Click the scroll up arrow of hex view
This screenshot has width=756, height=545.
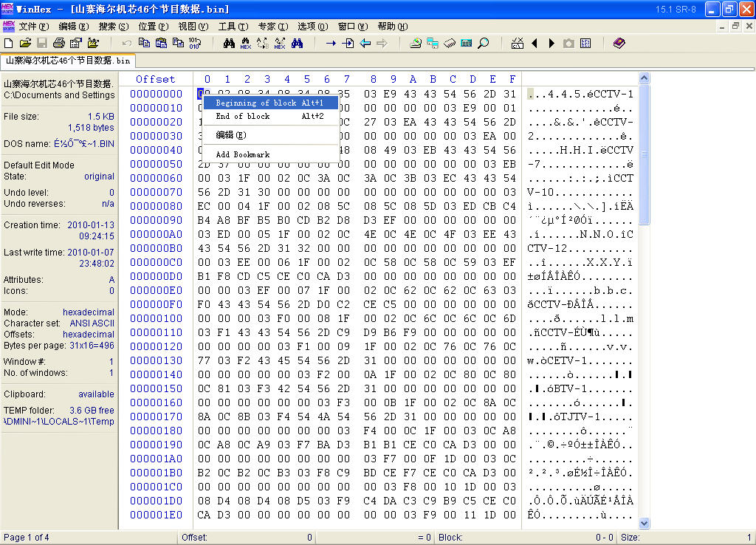point(644,78)
